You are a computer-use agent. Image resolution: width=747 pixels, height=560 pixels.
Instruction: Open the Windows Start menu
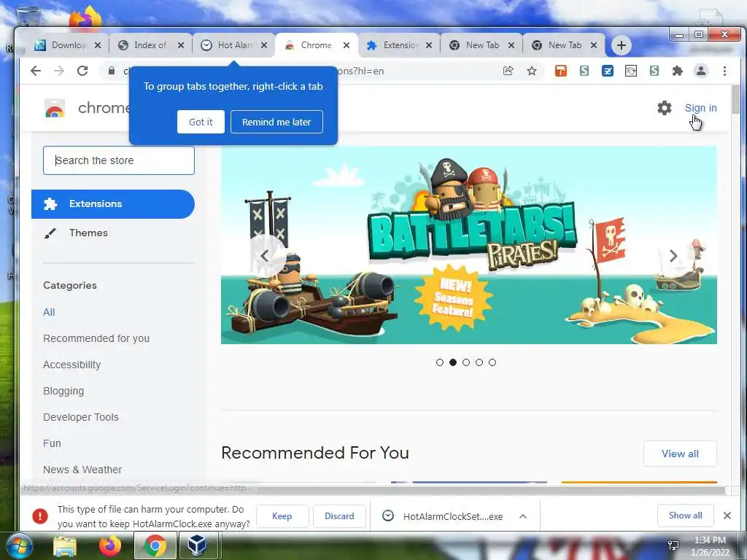point(19,545)
